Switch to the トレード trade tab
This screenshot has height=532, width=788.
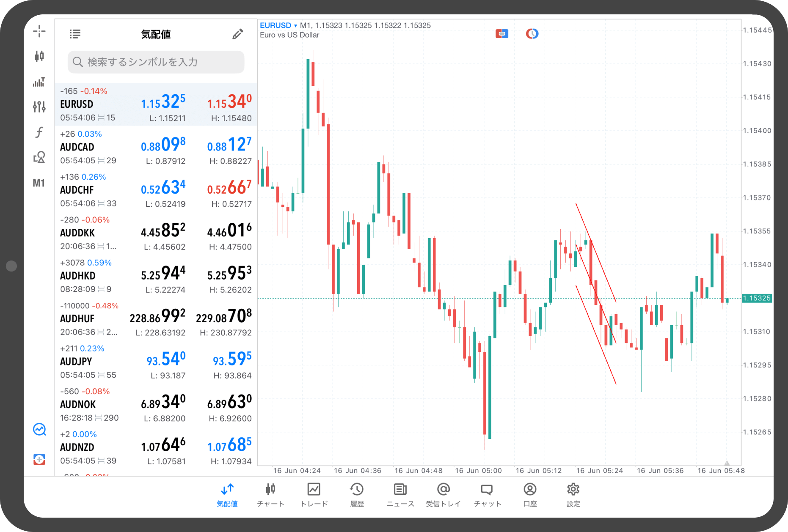coord(314,495)
